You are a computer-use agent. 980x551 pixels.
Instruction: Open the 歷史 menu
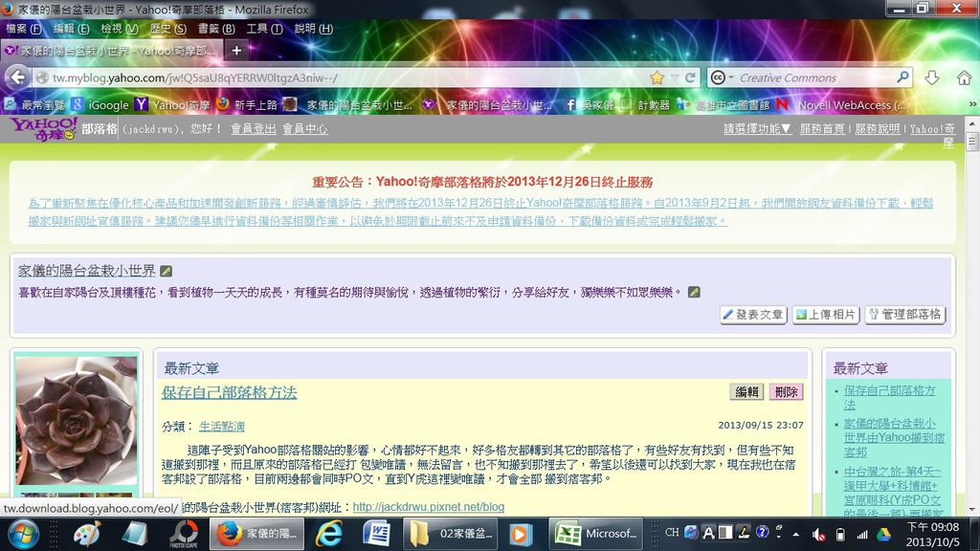coord(167,29)
